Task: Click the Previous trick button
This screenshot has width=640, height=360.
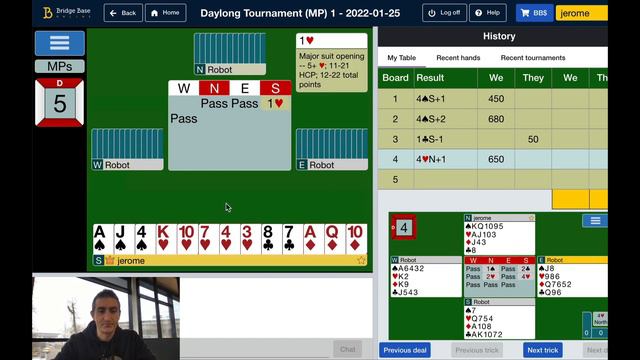Action: pyautogui.click(x=477, y=350)
